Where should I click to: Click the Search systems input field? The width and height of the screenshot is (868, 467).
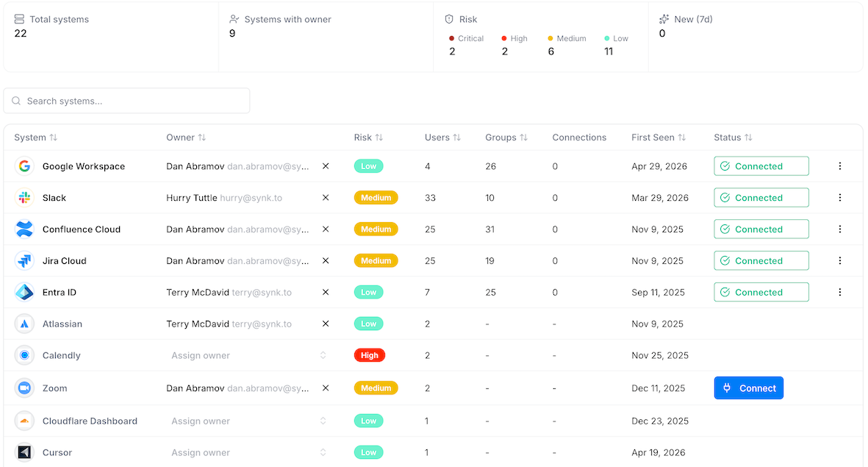126,101
